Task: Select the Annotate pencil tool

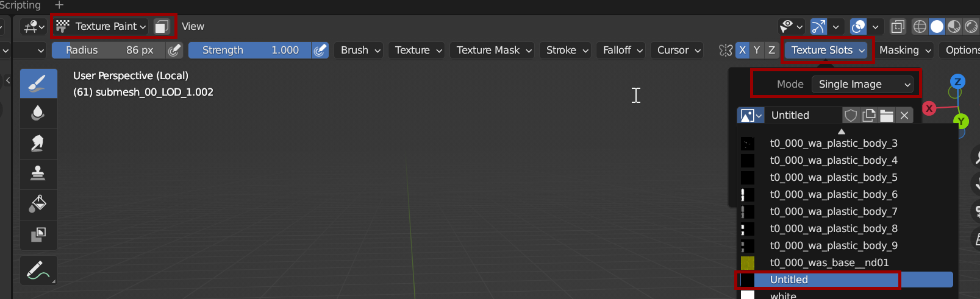Action: (38, 270)
